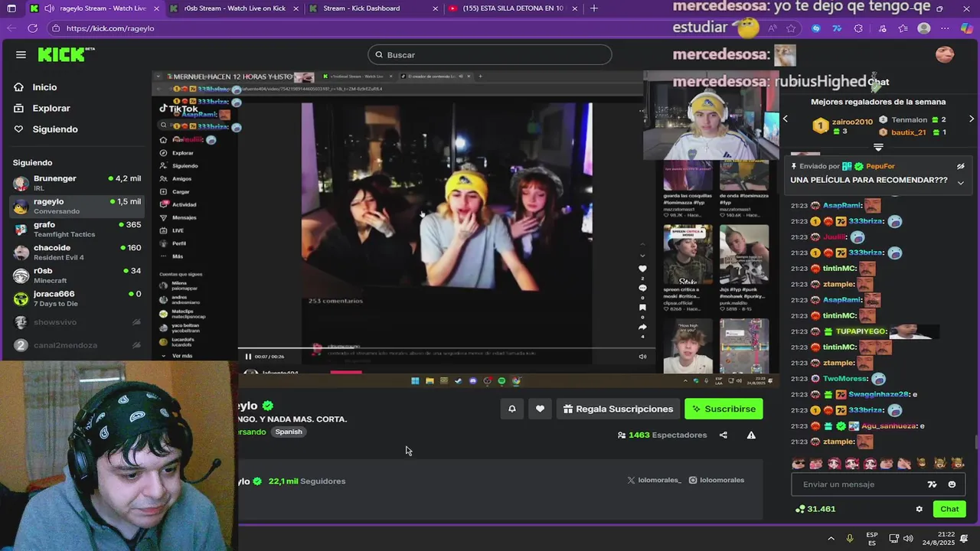
Task: Click the browser address bar URL
Action: (x=110, y=28)
